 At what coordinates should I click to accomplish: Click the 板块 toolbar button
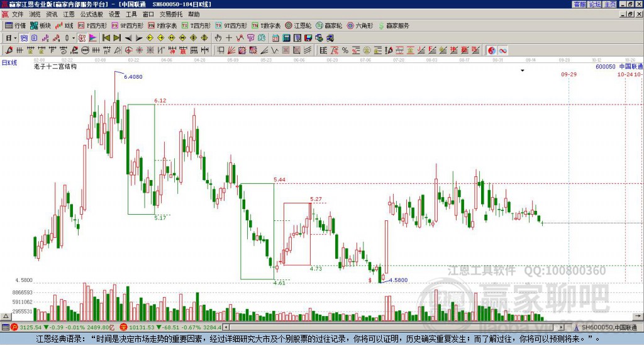(x=41, y=25)
